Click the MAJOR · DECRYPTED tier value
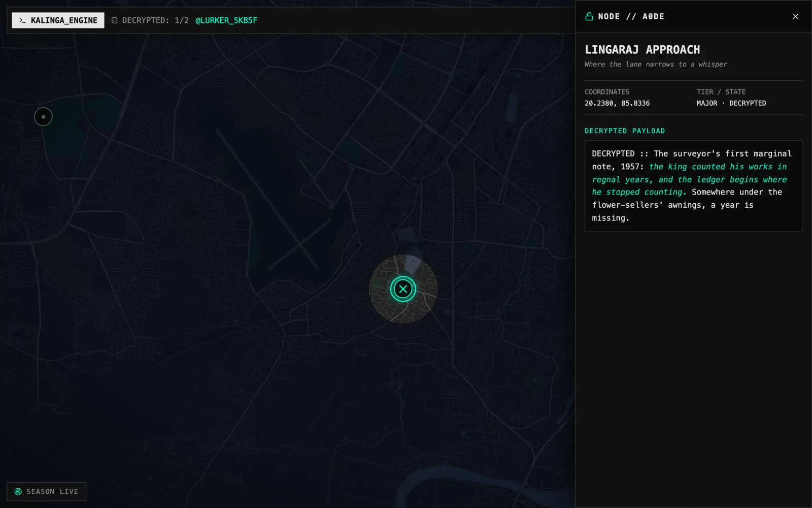812x508 pixels. click(x=731, y=103)
